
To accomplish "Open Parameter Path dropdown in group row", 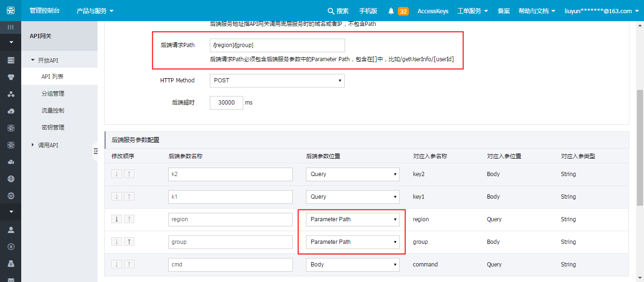I will pyautogui.click(x=353, y=242).
